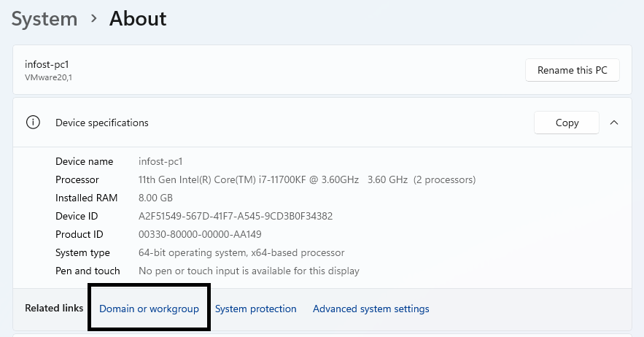Click the Processor description text
This screenshot has width=644, height=337.
click(x=307, y=179)
